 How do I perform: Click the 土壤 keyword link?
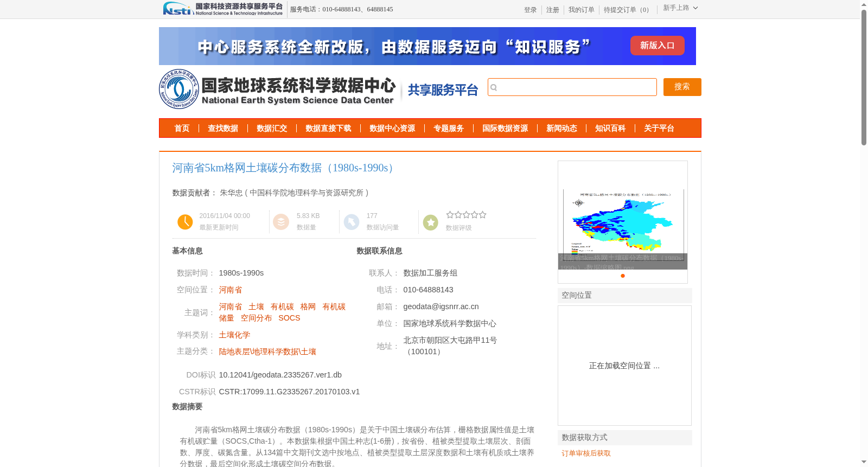(256, 307)
